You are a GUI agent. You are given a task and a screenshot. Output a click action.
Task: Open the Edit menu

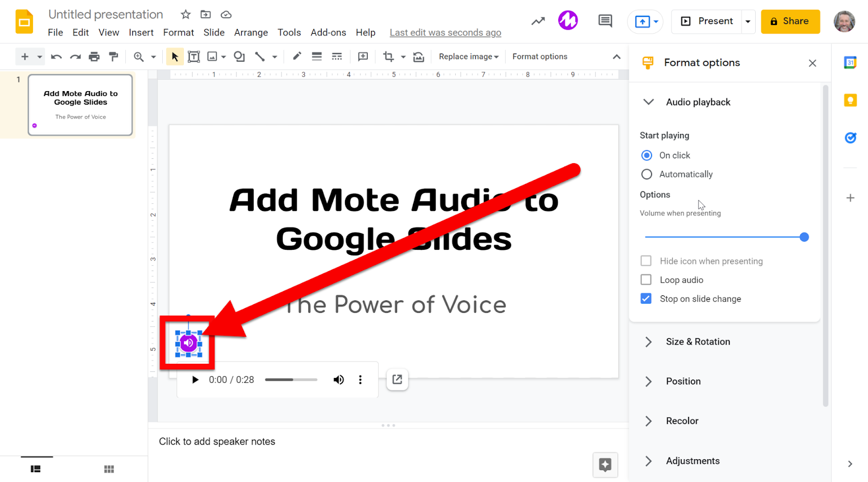[80, 33]
